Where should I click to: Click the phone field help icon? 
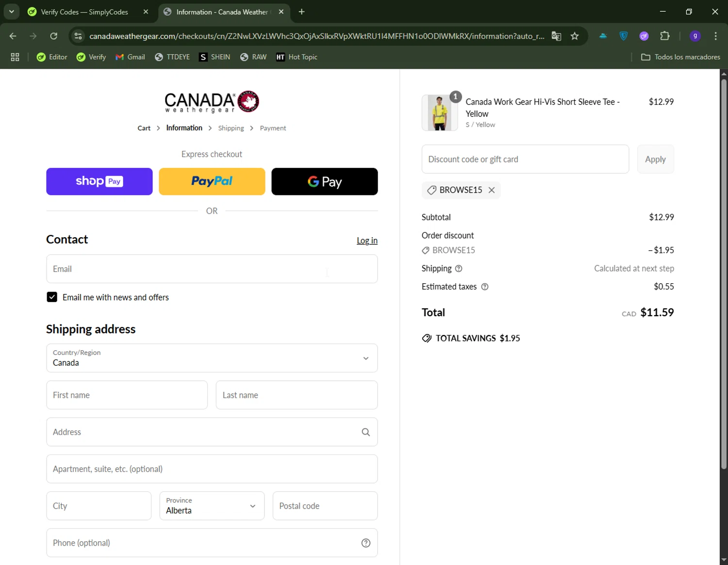click(366, 543)
